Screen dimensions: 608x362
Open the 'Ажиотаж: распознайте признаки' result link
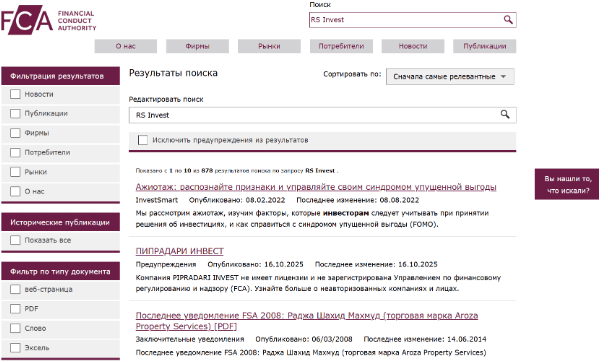(316, 187)
